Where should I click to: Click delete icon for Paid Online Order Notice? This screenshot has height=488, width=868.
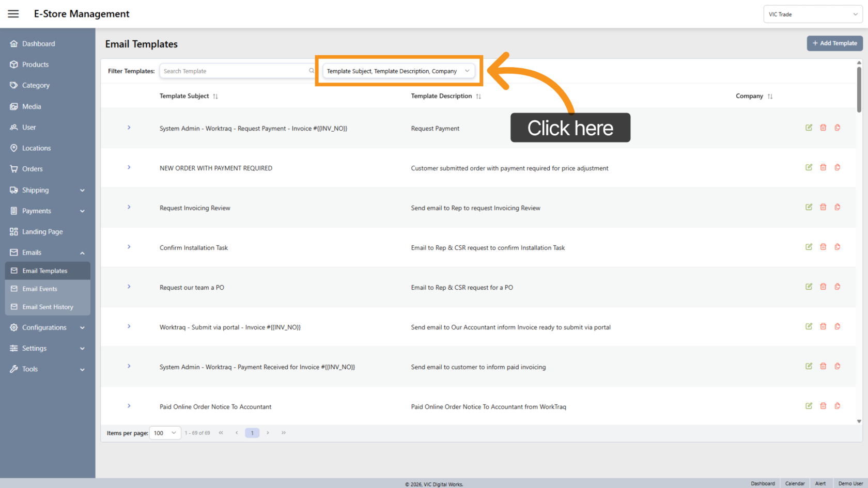pyautogui.click(x=823, y=406)
